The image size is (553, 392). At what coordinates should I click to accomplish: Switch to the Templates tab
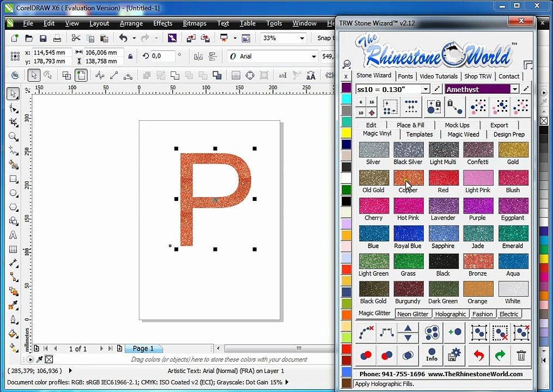420,134
